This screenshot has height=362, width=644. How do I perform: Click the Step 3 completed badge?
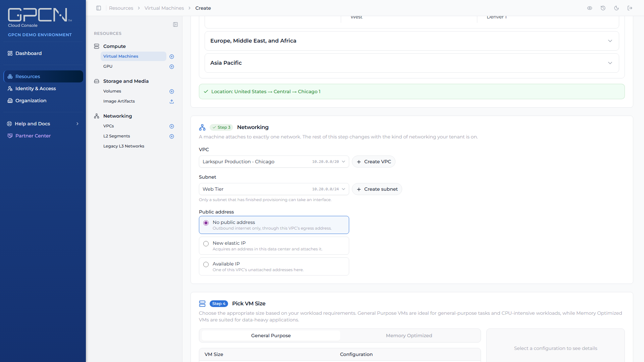(x=221, y=127)
